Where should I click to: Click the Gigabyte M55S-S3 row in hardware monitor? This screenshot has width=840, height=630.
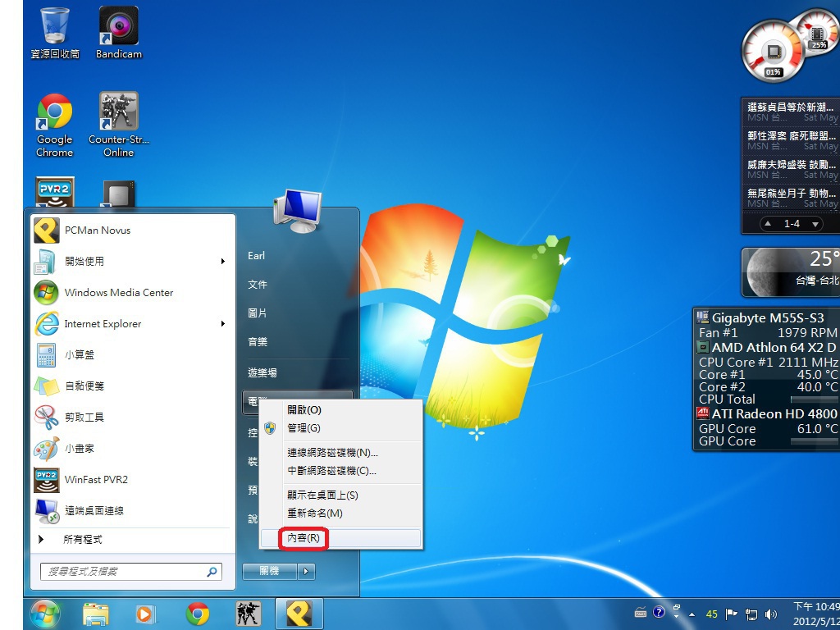(767, 317)
